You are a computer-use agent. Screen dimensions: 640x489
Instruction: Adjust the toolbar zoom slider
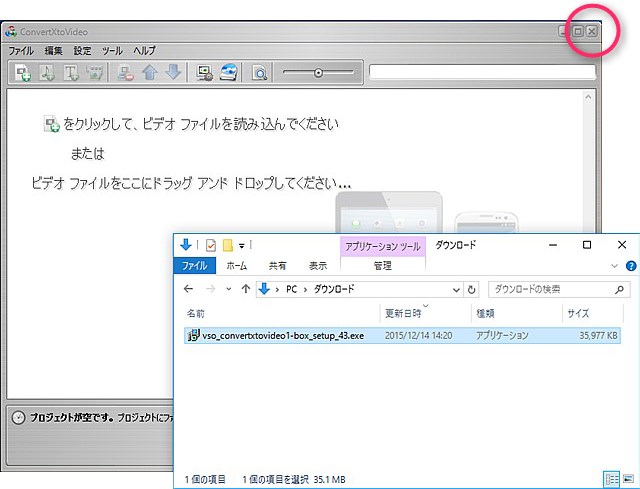(x=318, y=73)
